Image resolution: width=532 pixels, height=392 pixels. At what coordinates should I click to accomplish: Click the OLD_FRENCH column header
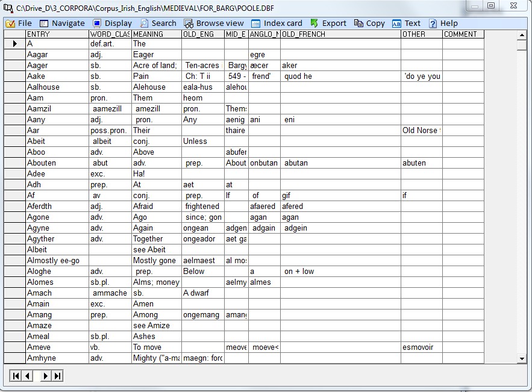(x=340, y=34)
